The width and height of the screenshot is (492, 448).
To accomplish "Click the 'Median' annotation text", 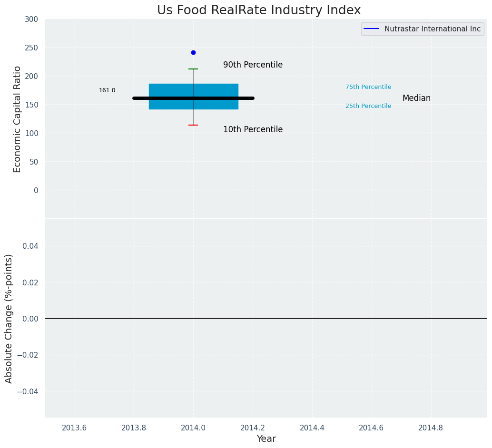I will coord(416,98).
